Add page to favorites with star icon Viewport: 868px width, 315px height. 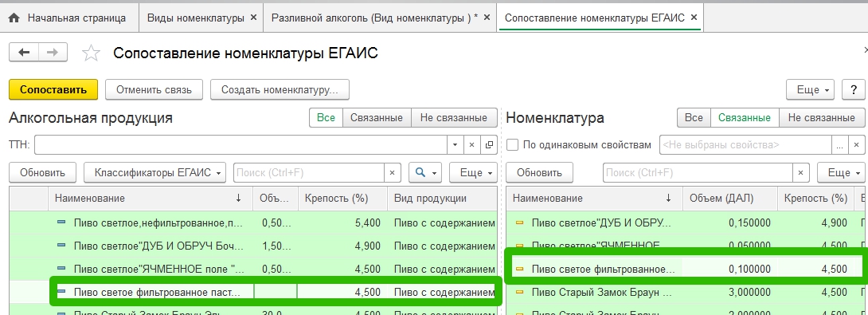pos(91,53)
